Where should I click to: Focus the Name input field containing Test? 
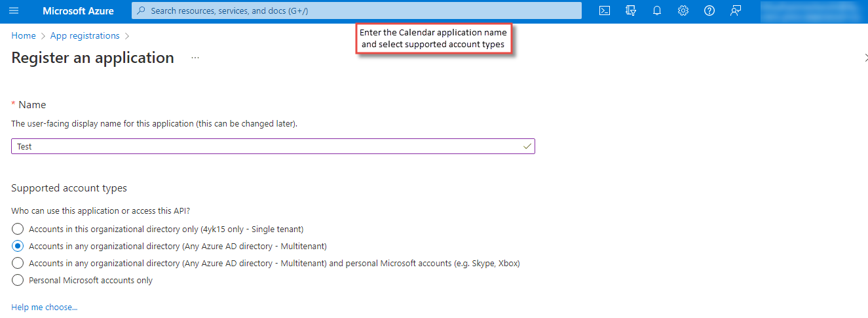273,146
